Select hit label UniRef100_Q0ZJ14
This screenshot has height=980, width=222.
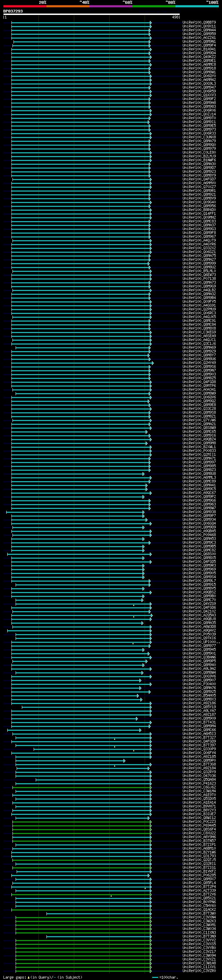coord(199,114)
